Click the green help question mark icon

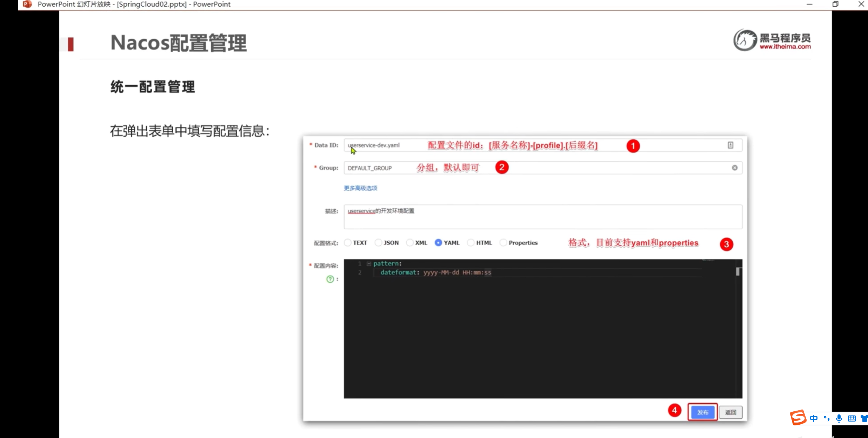pos(330,279)
